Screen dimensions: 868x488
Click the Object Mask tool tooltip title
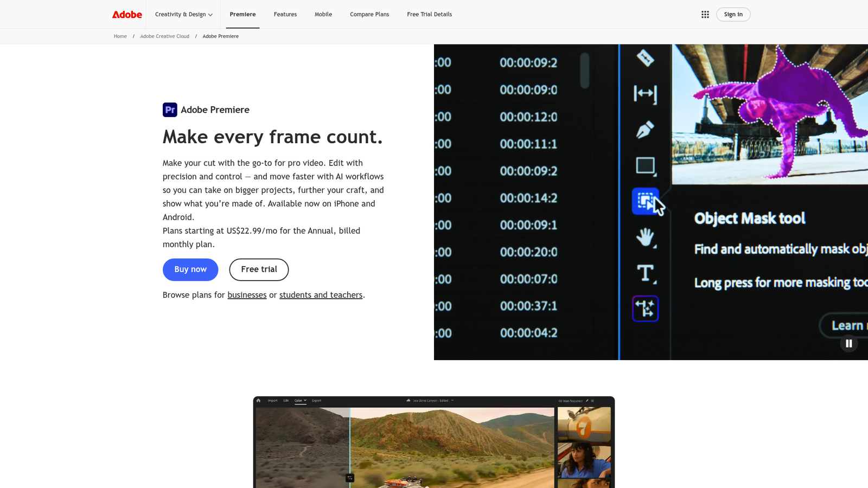click(750, 219)
